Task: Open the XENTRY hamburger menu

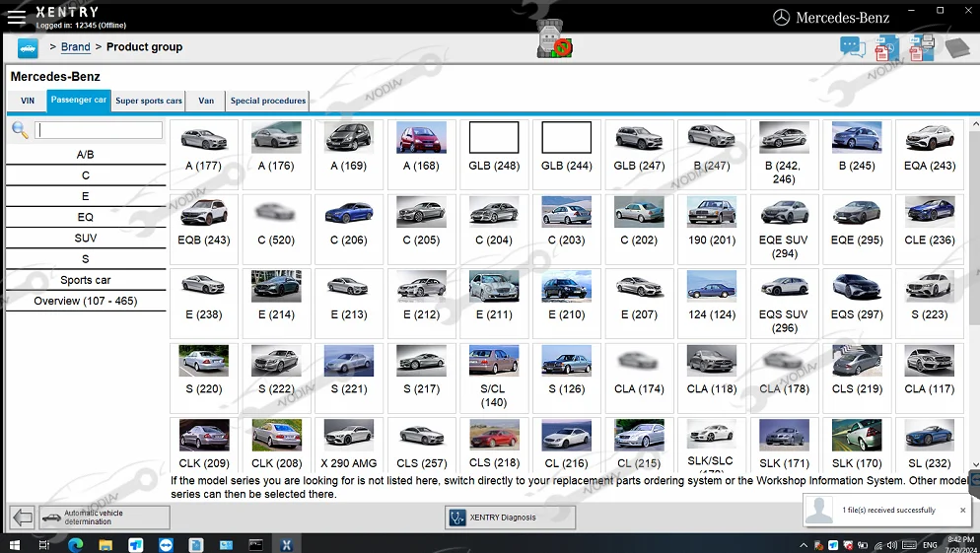Action: pos(16,17)
